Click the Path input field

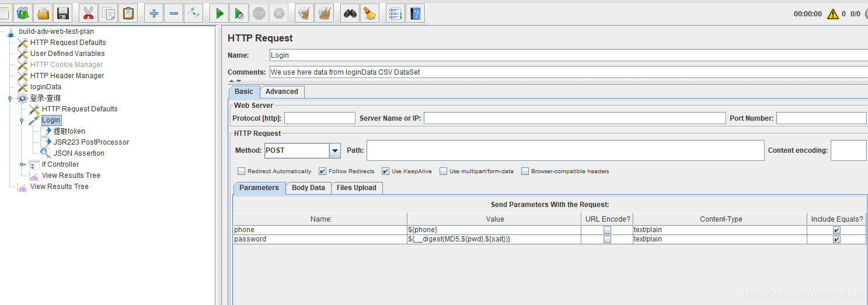pos(566,150)
